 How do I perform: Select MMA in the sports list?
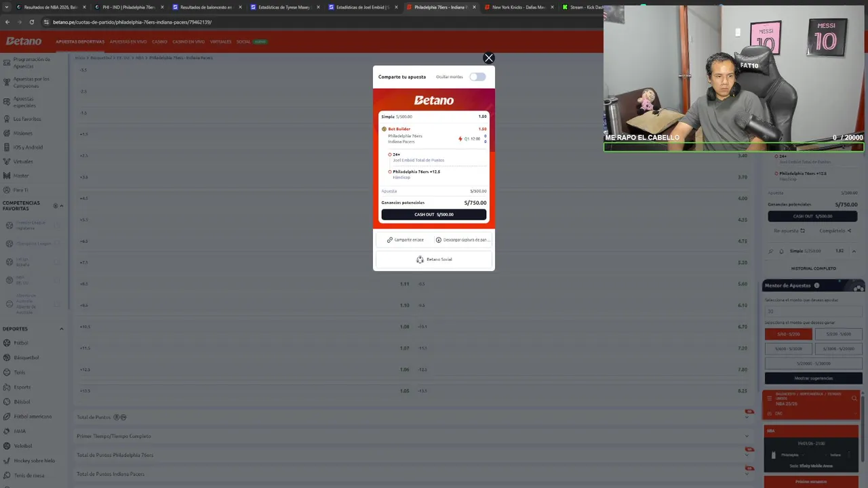(20, 431)
